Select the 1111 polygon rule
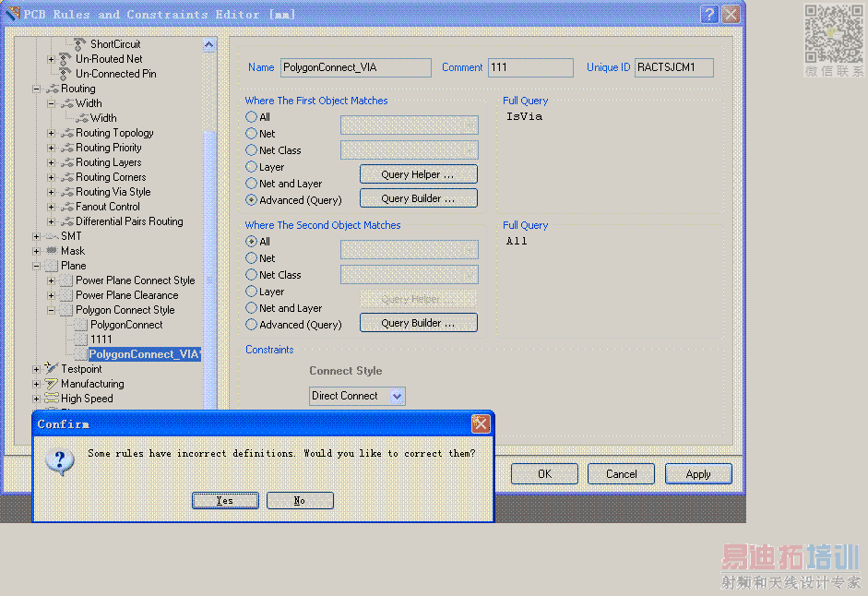The height and width of the screenshot is (596, 868). click(x=101, y=339)
